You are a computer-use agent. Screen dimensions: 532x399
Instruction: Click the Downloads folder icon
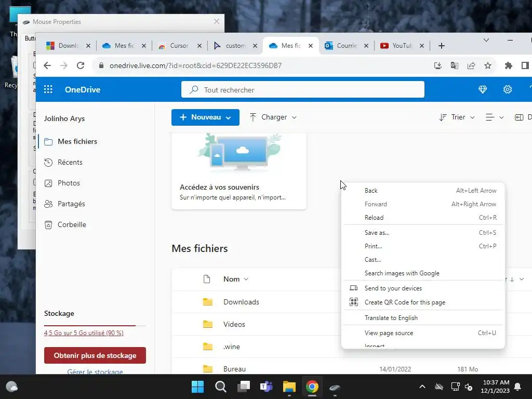click(208, 302)
